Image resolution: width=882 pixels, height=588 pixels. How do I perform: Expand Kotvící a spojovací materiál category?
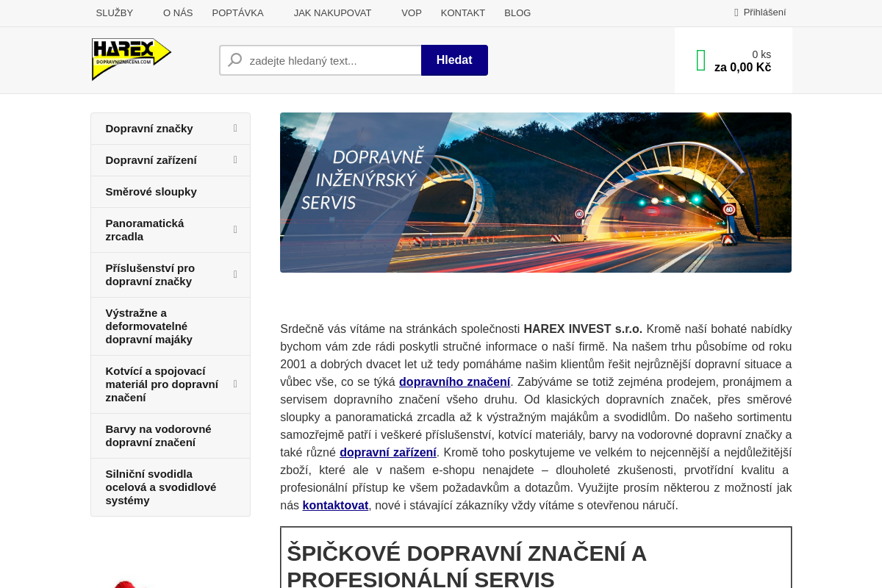234,384
